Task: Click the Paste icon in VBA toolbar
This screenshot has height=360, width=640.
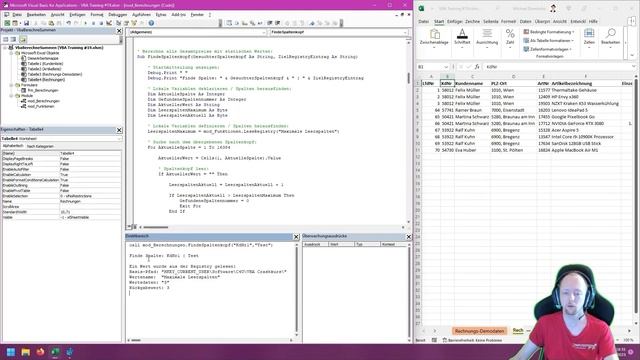Action: [51, 23]
